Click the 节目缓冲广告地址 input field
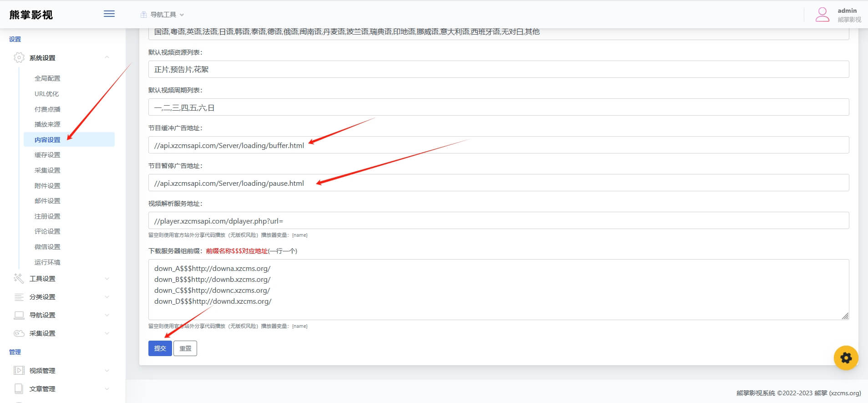868x403 pixels. pyautogui.click(x=498, y=145)
